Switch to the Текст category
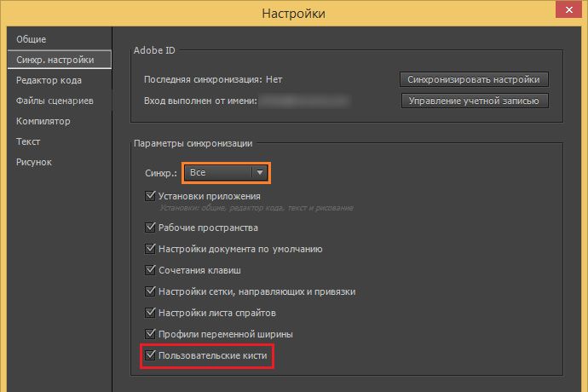588x392 pixels. (x=28, y=141)
